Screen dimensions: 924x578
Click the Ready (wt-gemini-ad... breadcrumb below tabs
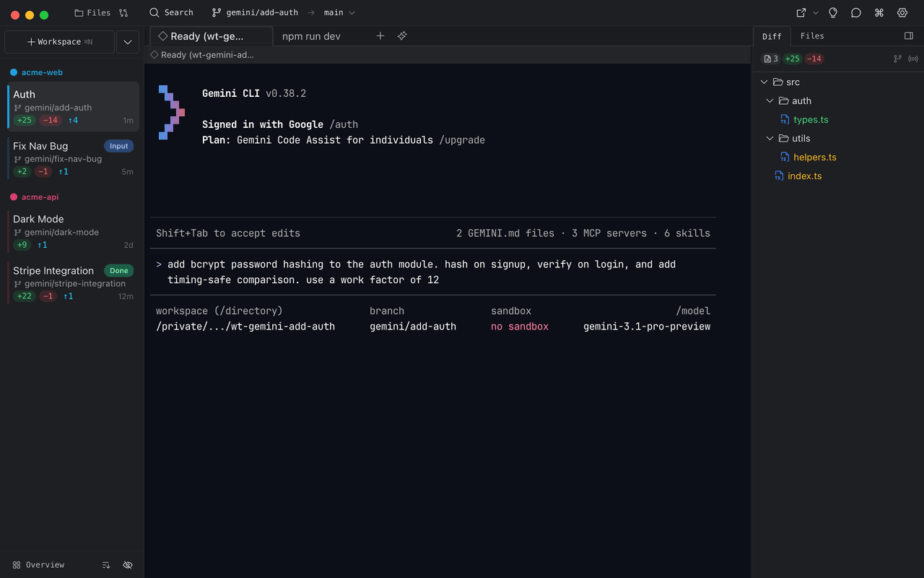coord(202,55)
